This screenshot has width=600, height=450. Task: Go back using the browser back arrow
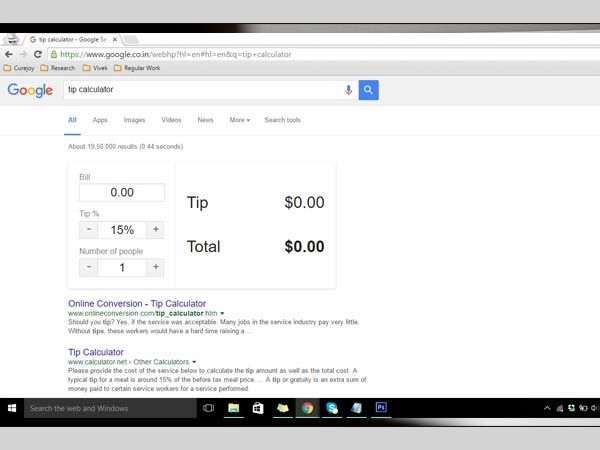(x=9, y=54)
